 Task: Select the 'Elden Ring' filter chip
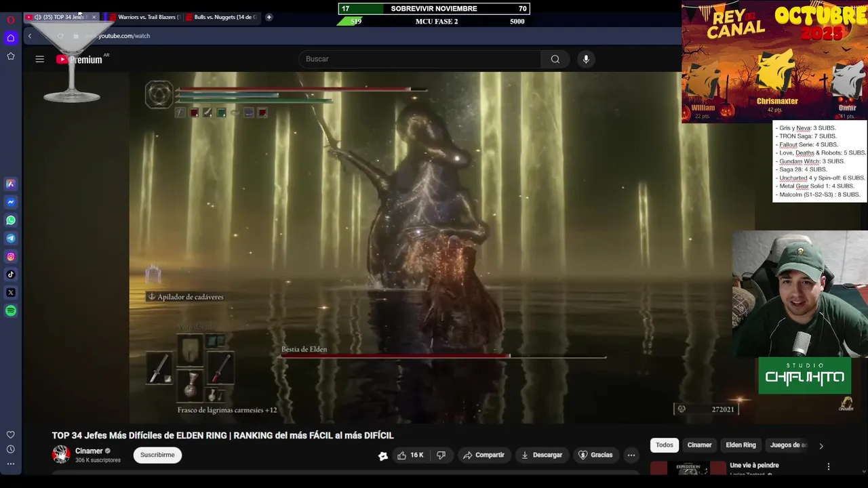point(741,445)
